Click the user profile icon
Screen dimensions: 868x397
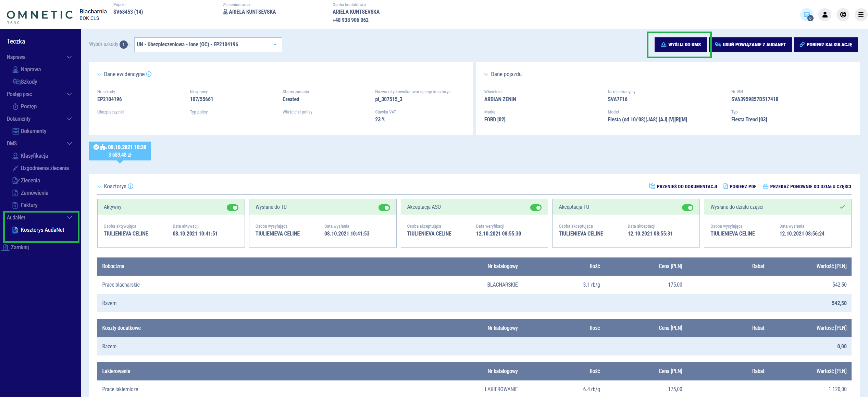[825, 15]
